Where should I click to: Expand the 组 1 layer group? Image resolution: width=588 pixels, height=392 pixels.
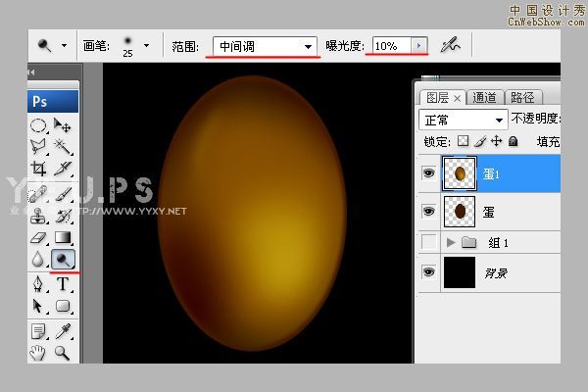point(451,242)
